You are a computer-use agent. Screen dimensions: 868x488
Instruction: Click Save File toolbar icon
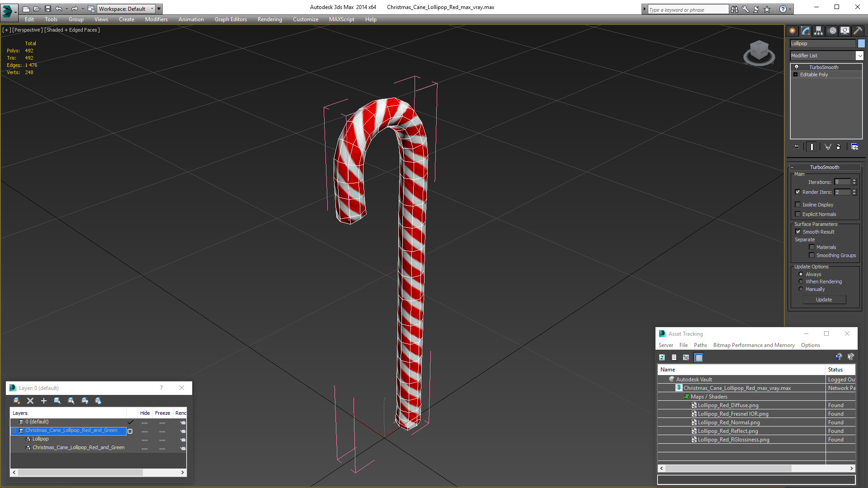[x=48, y=9]
